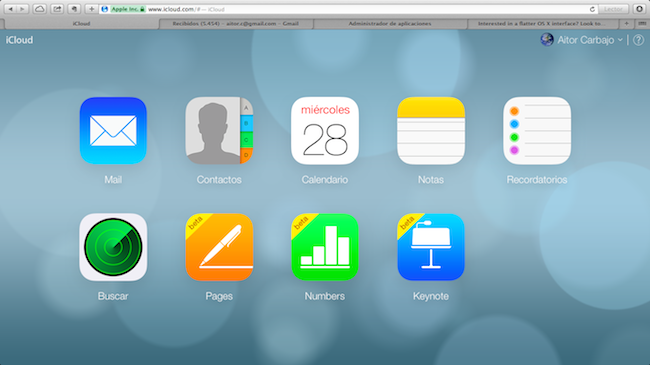
Task: Click the add bookmark plus toolbar button
Action: 91,9
